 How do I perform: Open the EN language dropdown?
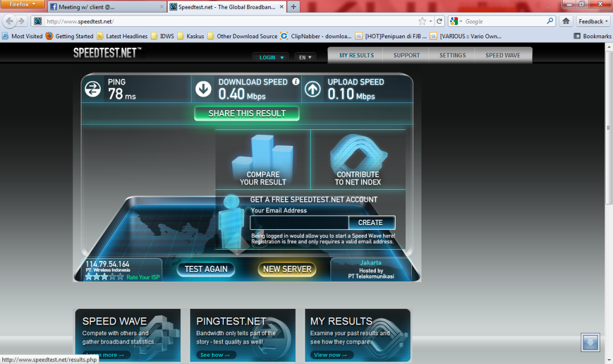(305, 57)
